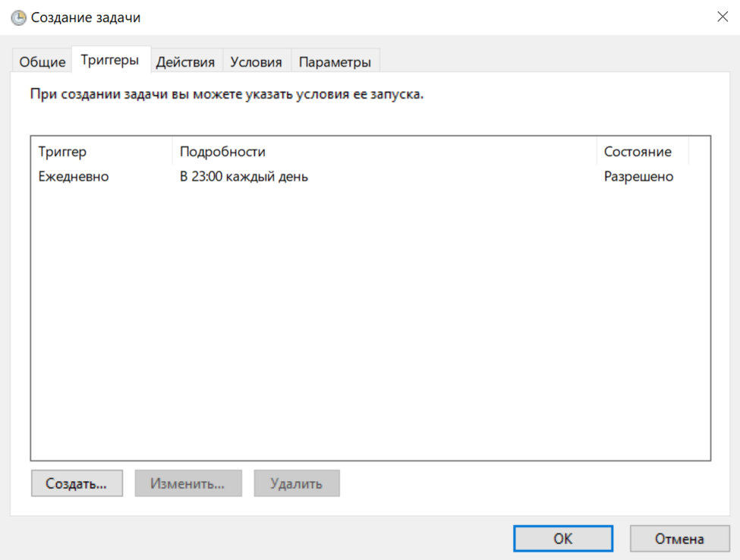Close the Создание задачи dialog window
This screenshot has height=560, width=740.
tap(722, 17)
